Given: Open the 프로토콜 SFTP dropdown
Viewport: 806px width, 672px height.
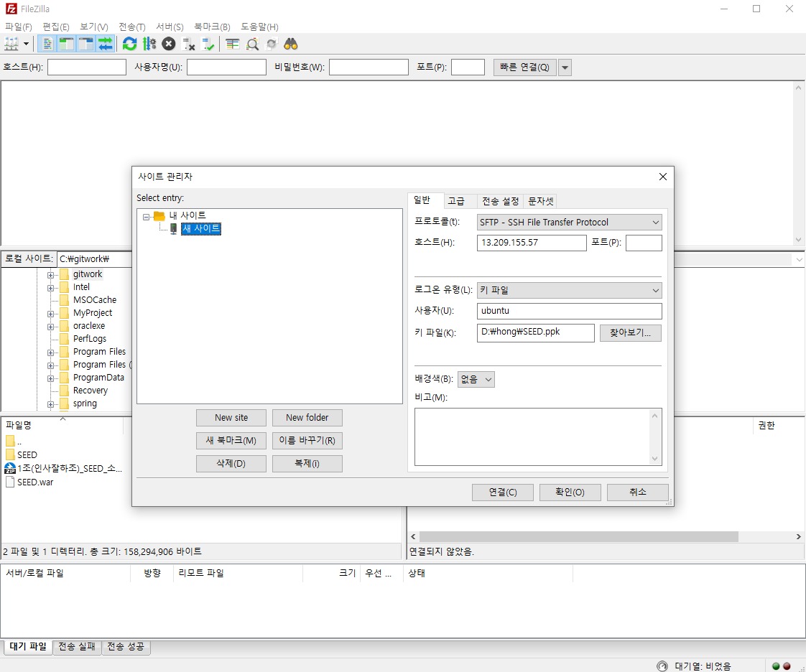Looking at the screenshot, I should (x=569, y=223).
